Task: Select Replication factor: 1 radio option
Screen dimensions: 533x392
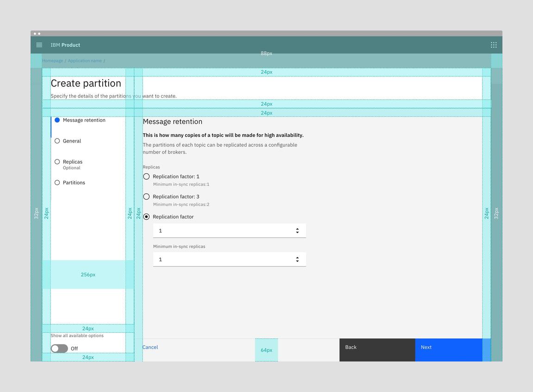Action: 147,177
